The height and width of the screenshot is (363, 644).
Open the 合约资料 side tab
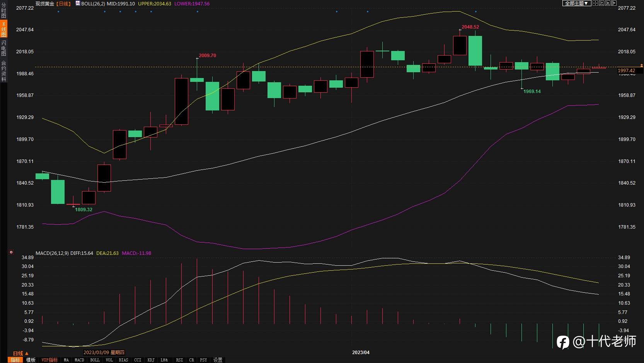pyautogui.click(x=3, y=71)
